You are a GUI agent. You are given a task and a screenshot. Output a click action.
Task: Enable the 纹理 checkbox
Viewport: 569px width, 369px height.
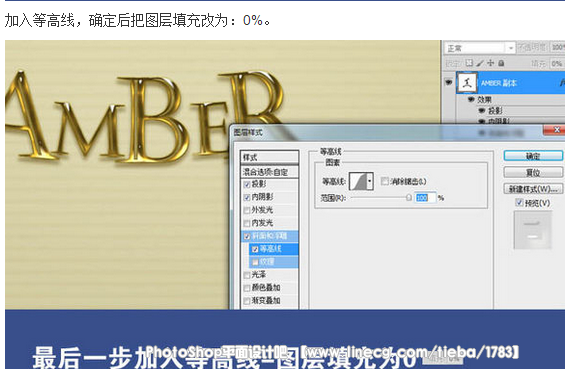click(255, 262)
